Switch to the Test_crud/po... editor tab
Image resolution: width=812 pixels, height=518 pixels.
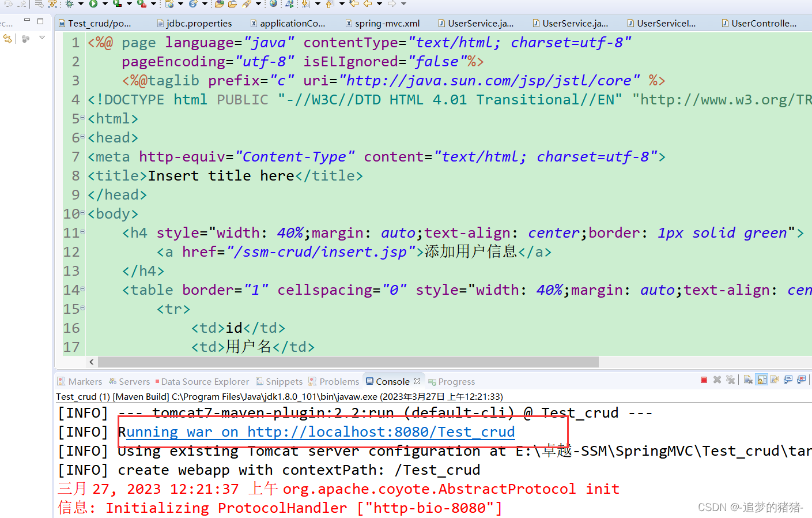click(95, 23)
